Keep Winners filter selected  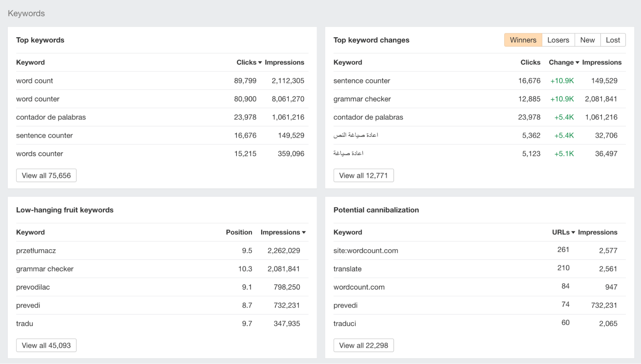pyautogui.click(x=523, y=40)
